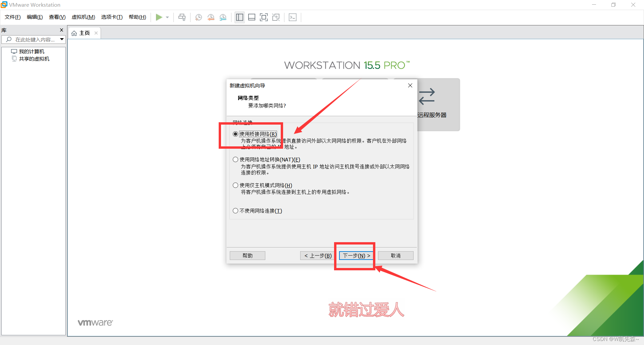Close the 主页 tab with its X
The height and width of the screenshot is (345, 644).
[x=96, y=33]
